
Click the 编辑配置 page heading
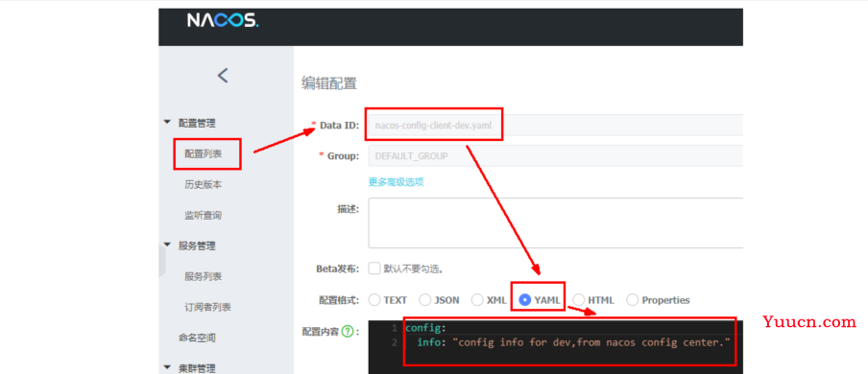(329, 83)
